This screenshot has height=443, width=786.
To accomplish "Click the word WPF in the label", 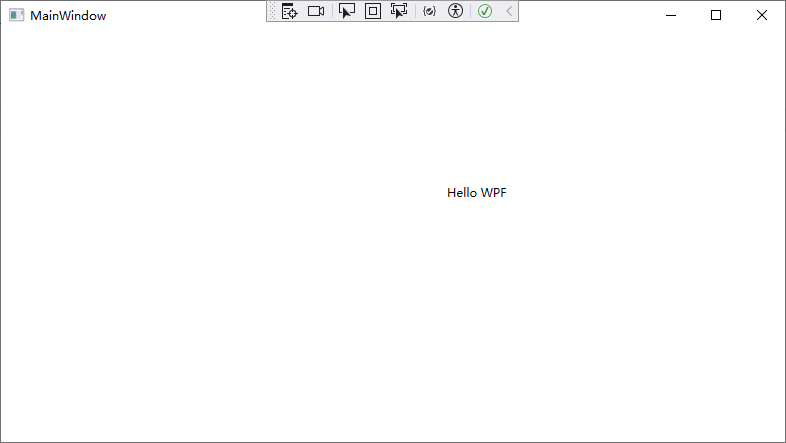I will point(493,193).
